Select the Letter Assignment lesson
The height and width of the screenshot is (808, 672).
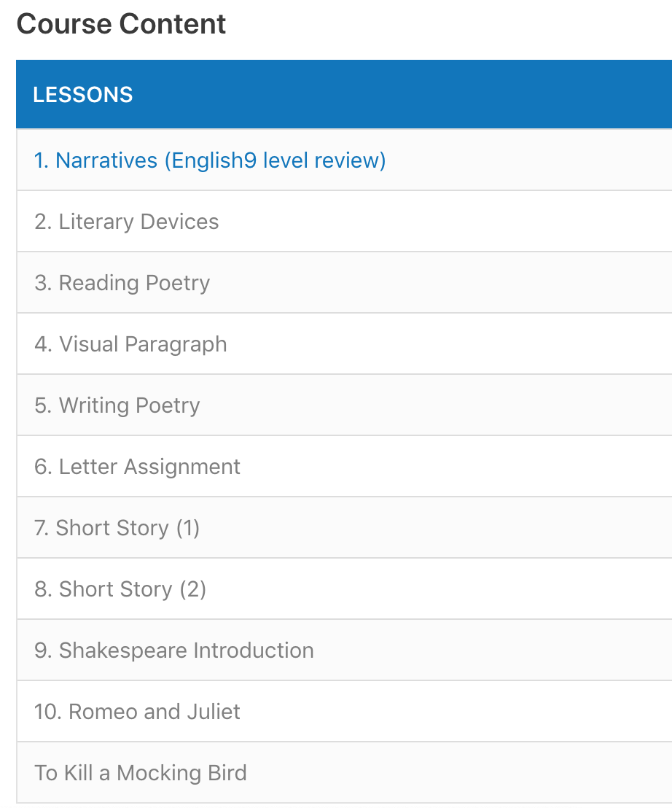[x=138, y=467]
